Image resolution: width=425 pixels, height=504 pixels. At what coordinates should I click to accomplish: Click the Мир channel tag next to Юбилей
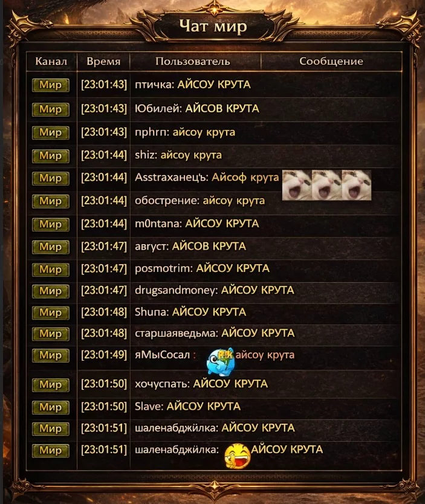[x=50, y=109]
